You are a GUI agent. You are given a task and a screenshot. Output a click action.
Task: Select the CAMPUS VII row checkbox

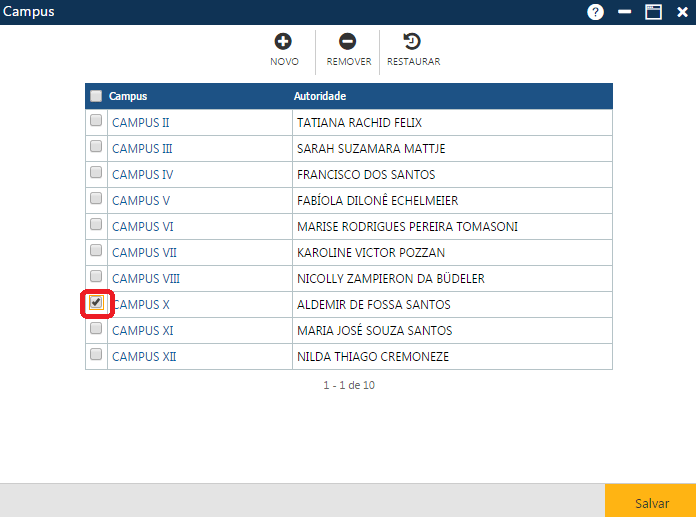(x=96, y=251)
